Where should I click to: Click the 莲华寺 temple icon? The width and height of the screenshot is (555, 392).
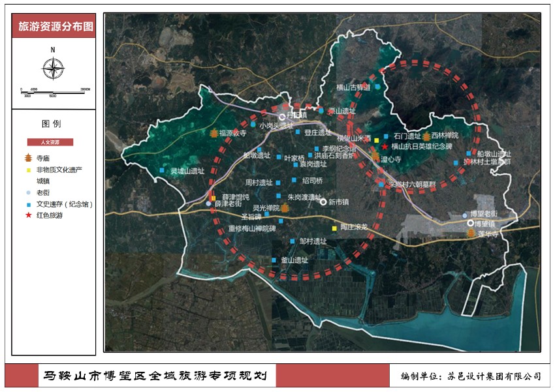point(469,233)
